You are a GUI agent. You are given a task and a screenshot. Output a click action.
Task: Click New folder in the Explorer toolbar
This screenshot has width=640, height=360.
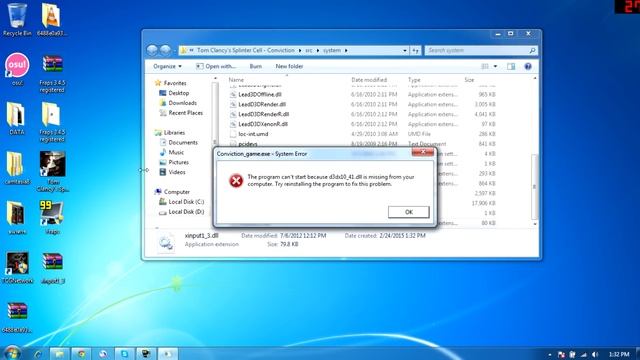[x=289, y=66]
